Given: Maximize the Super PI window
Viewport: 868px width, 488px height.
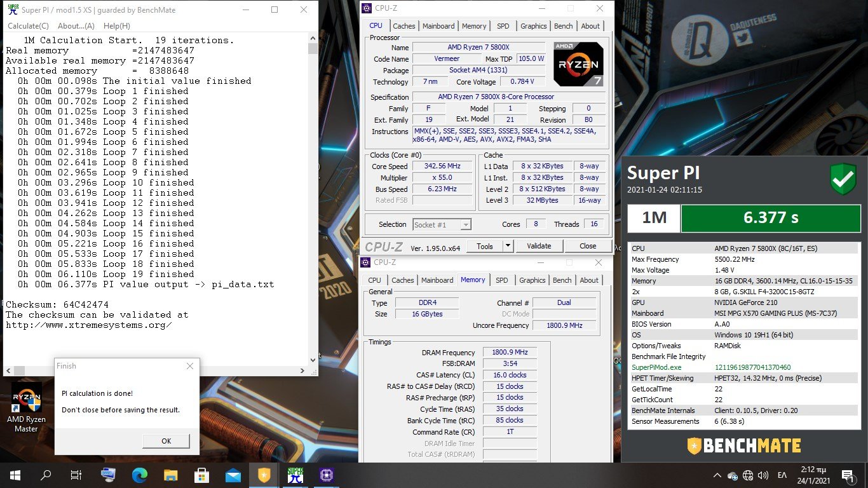Looking at the screenshot, I should click(275, 10).
